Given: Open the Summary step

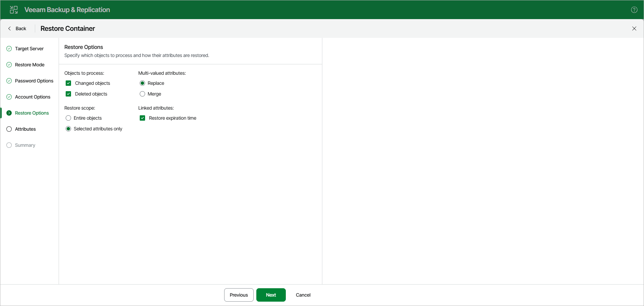Looking at the screenshot, I should pyautogui.click(x=25, y=145).
